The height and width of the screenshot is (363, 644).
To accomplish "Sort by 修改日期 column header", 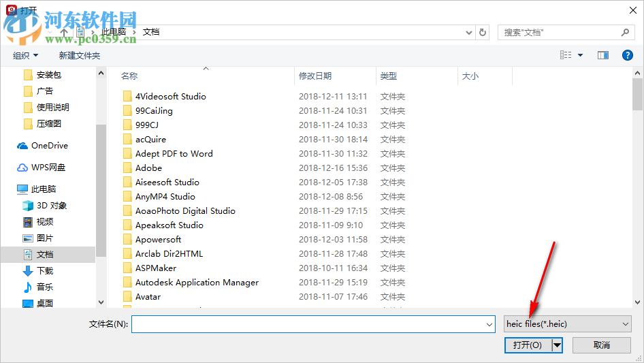I will pyautogui.click(x=315, y=76).
